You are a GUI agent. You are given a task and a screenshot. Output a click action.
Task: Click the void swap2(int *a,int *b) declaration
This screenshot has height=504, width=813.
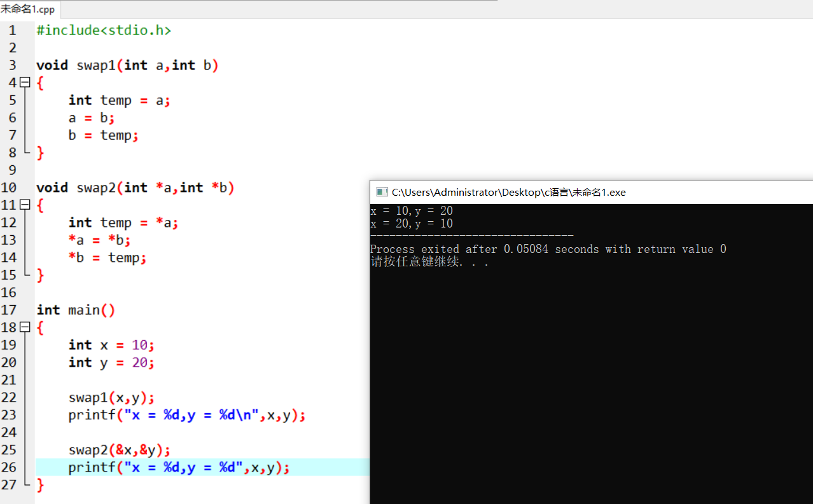135,187
